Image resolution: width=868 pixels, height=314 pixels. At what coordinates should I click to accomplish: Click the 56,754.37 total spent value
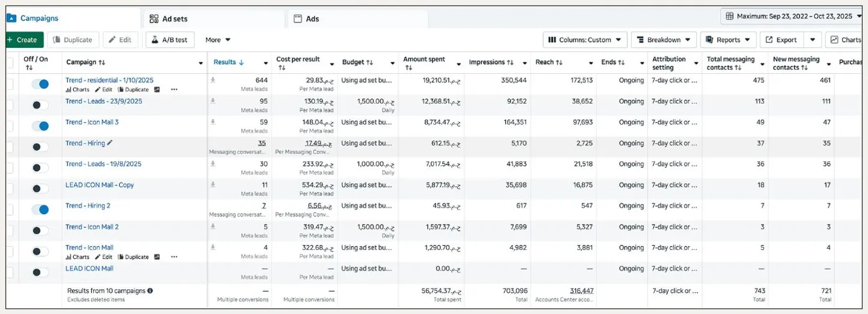coord(441,290)
